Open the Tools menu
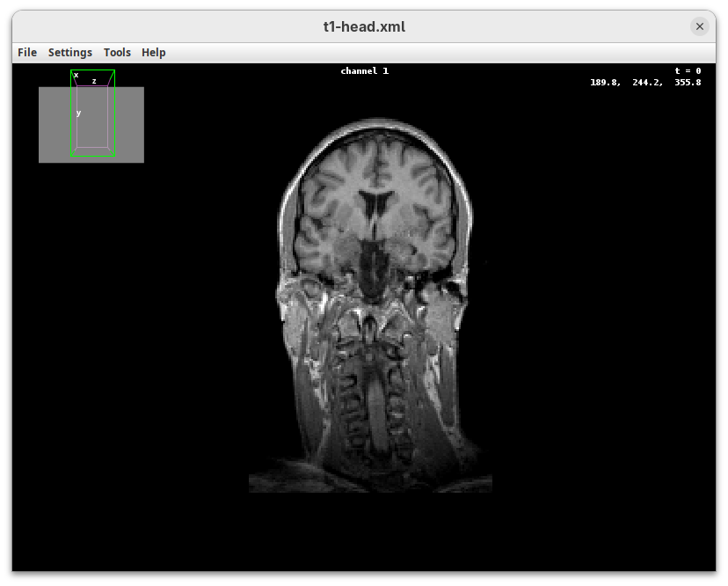Viewport: 728px width, 586px height. pyautogui.click(x=117, y=53)
